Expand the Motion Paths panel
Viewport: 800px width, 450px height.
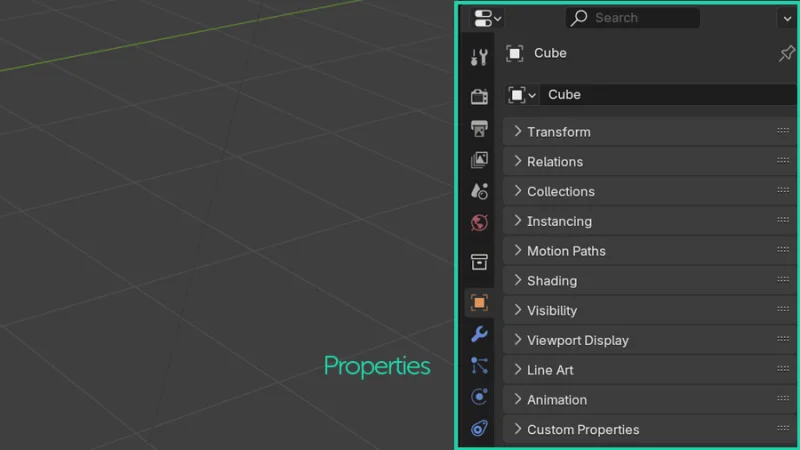click(x=649, y=251)
